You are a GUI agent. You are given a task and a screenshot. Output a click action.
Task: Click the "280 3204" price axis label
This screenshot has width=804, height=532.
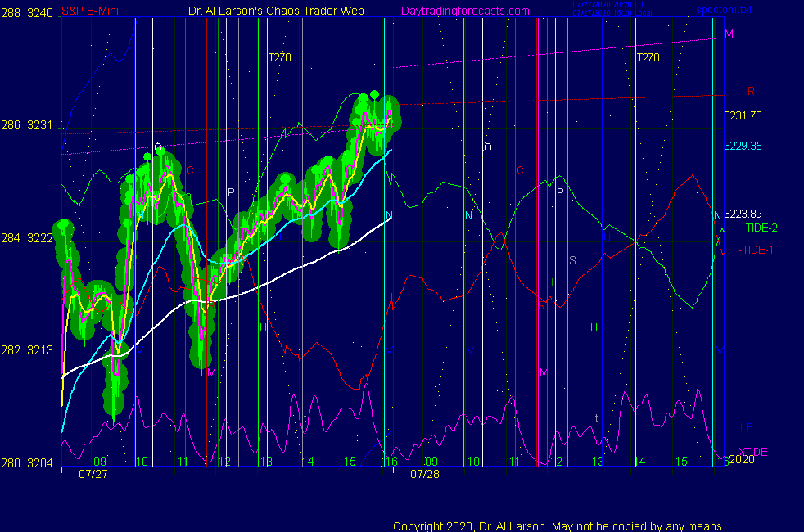point(27,462)
